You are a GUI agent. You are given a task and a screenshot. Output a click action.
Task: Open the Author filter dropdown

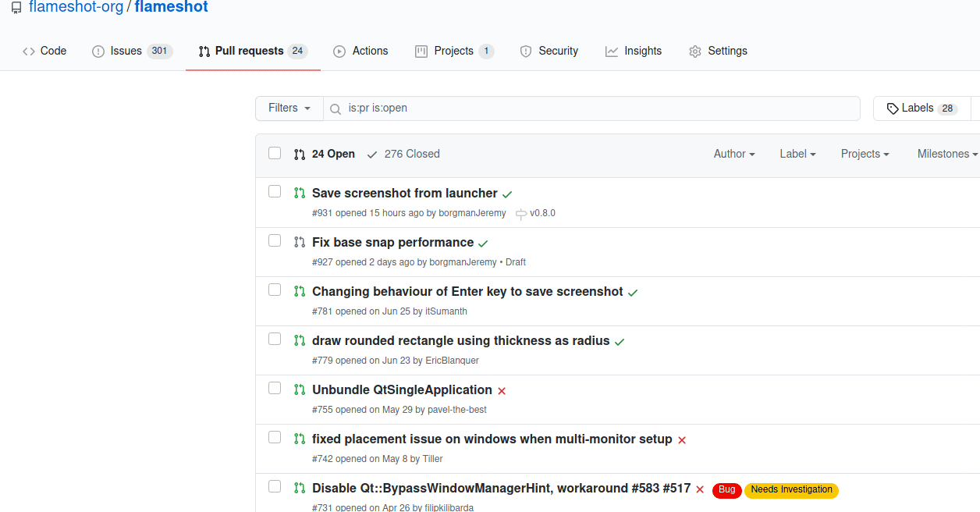(734, 154)
